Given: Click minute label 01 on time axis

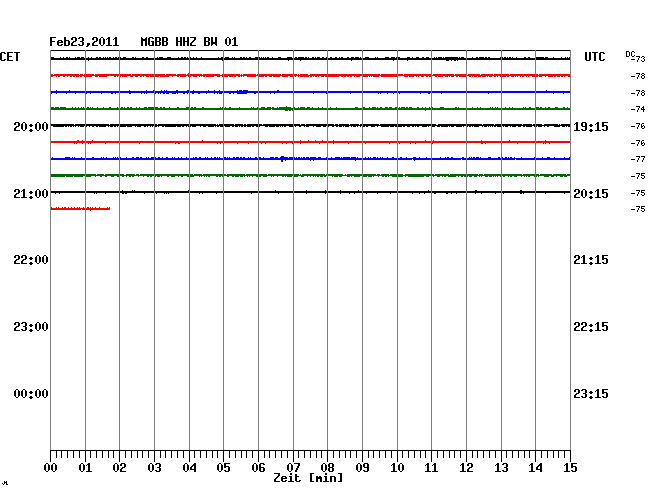Looking at the screenshot, I should point(85,468).
